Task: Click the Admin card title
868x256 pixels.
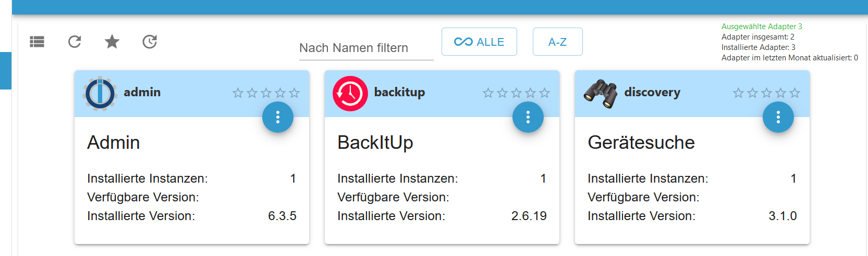Action: click(114, 143)
